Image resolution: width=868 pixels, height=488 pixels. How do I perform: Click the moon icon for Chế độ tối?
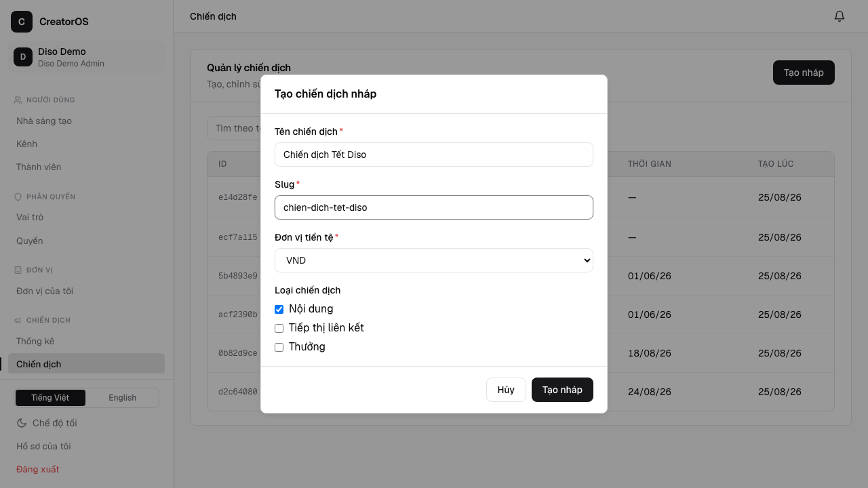coord(22,423)
